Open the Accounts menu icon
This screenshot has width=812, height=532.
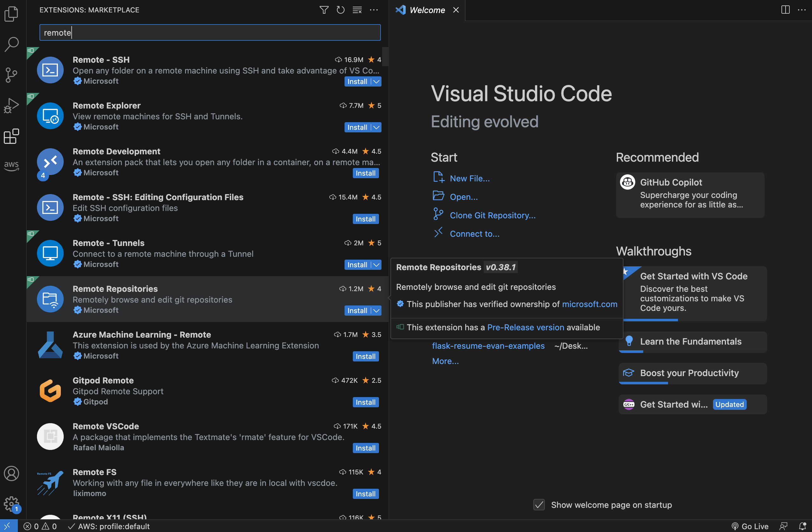click(11, 473)
